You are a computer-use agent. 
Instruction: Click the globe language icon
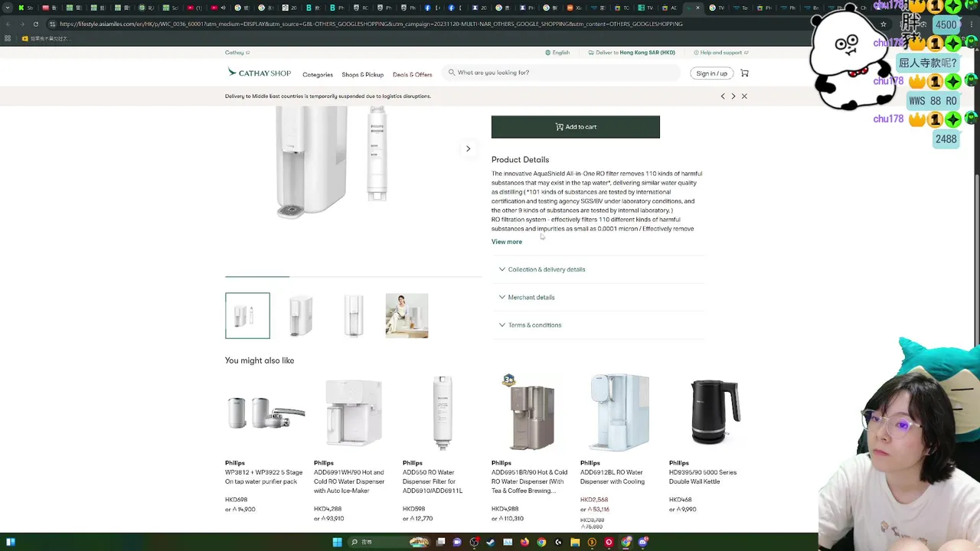(x=547, y=53)
